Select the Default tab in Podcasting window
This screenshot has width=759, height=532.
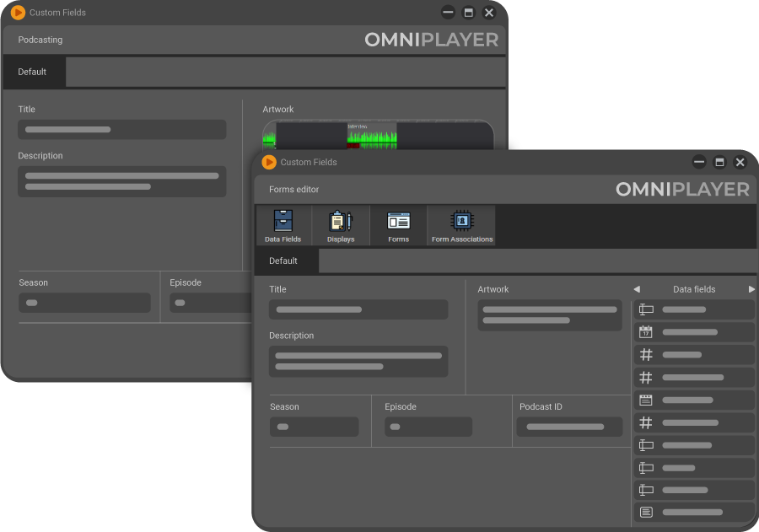(34, 73)
